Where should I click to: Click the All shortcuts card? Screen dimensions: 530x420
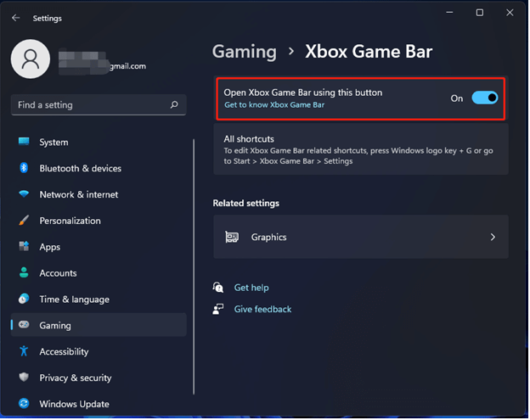[361, 149]
